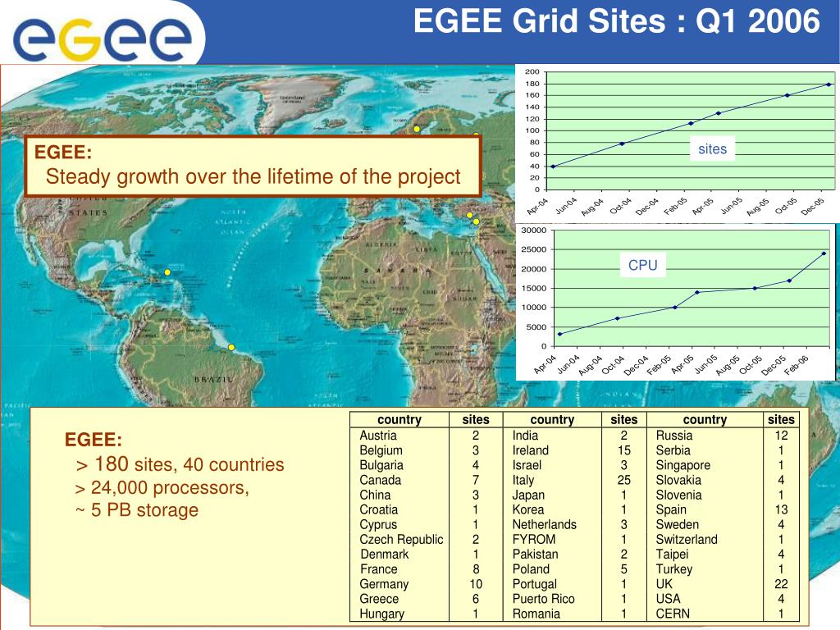Click the '> 180 sites, 40 countries' line
Image resolution: width=840 pixels, height=630 pixels.
coord(180,464)
